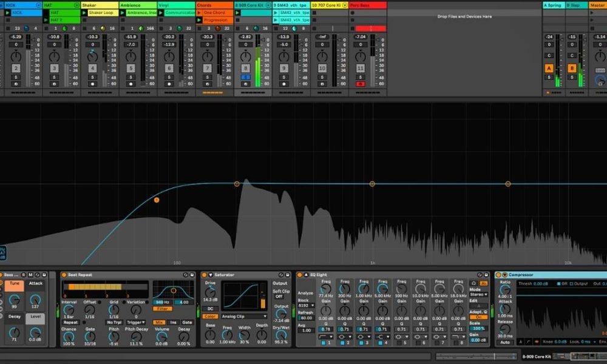Open Saturator Analog Clip curve dropdown
Image resolution: width=607 pixels, height=364 pixels.
click(244, 317)
